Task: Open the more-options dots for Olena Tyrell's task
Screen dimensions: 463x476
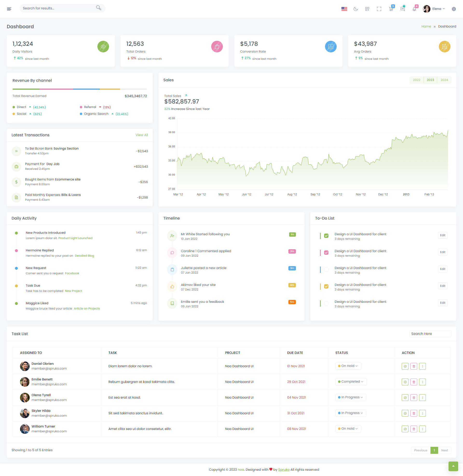Action: (422, 397)
